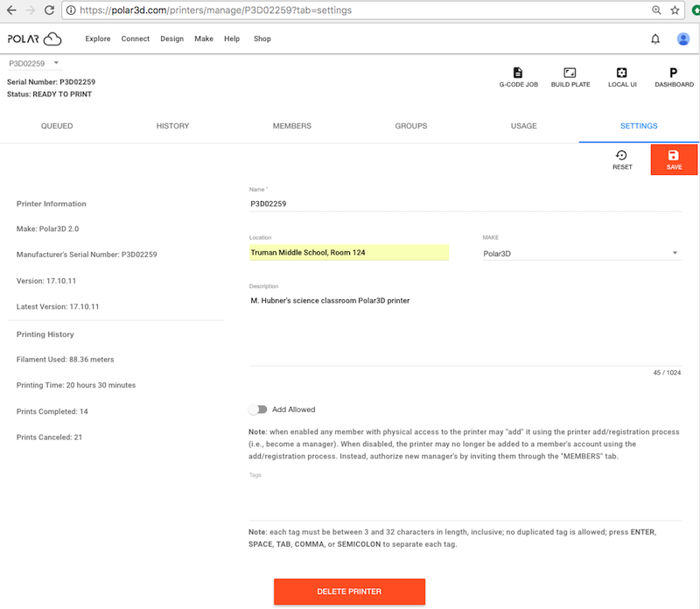Switch to the HISTORY tab
The image size is (700, 609).
click(x=172, y=126)
